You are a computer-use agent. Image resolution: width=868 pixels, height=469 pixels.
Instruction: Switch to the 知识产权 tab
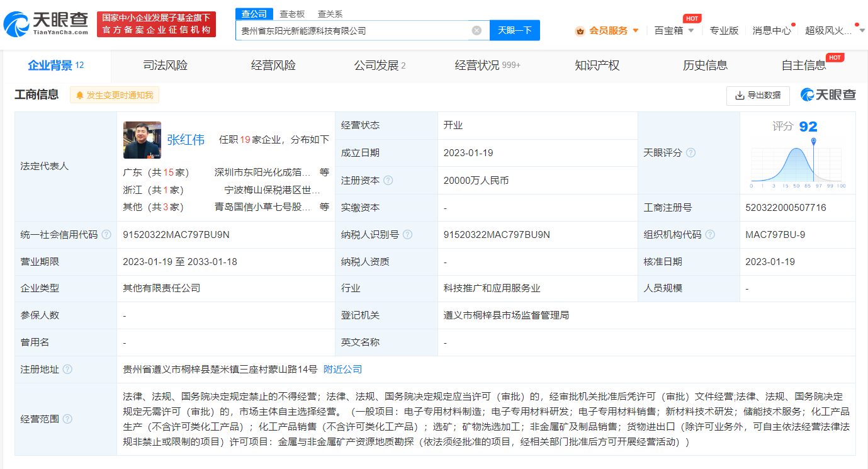click(x=597, y=65)
